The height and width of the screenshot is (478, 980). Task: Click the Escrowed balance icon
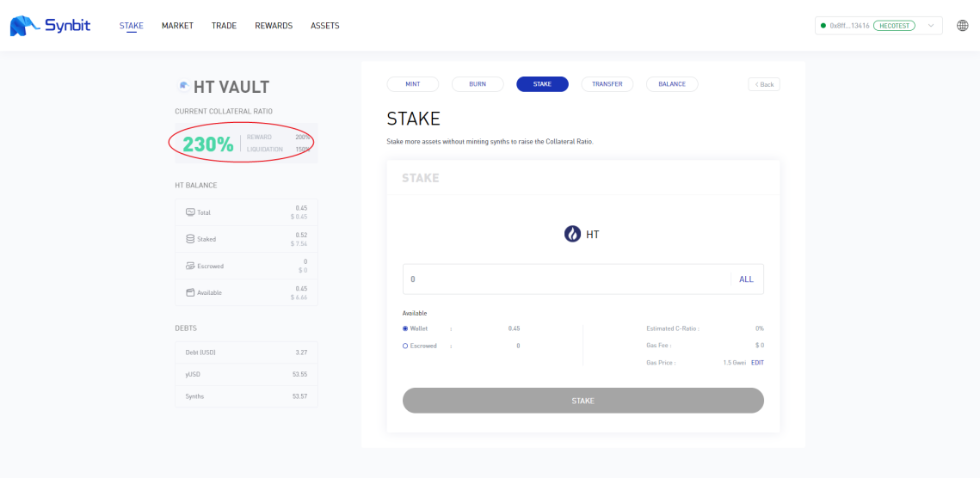coord(191,266)
